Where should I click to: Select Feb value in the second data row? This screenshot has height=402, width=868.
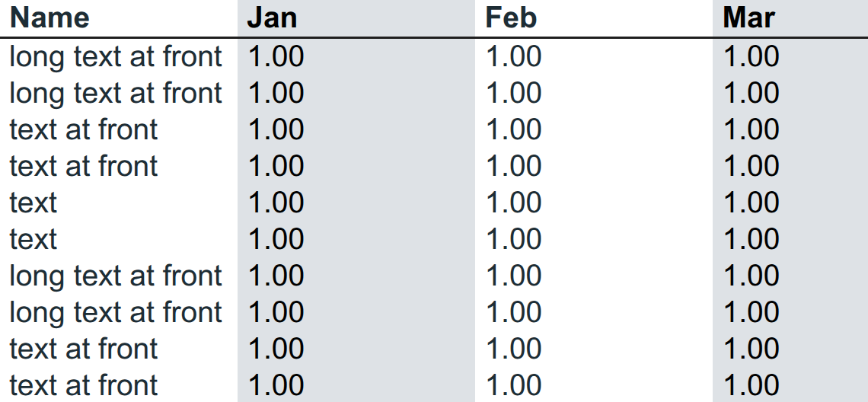(x=514, y=93)
